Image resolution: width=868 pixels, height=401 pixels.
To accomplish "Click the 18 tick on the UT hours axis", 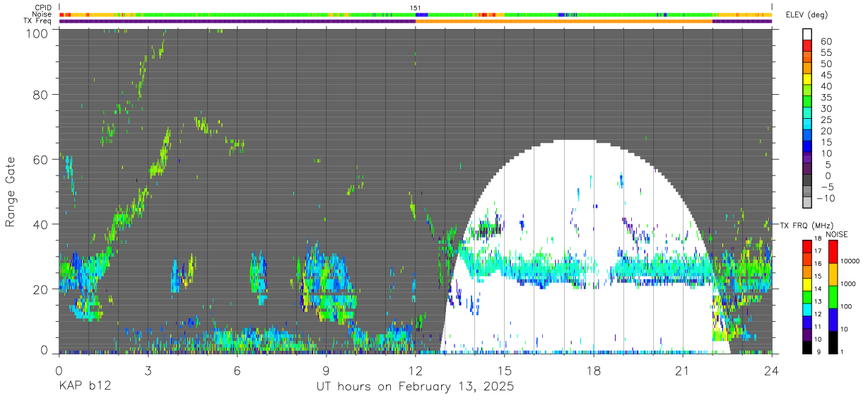I will [x=594, y=370].
